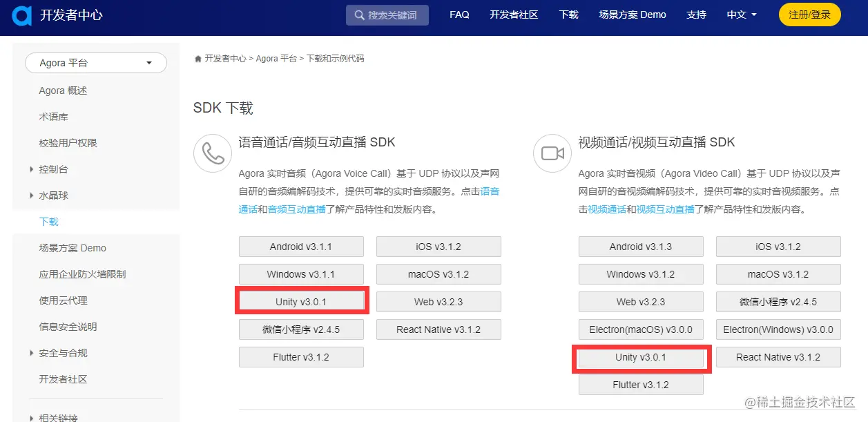Download Electron(macOS) v3.0.0

(641, 329)
